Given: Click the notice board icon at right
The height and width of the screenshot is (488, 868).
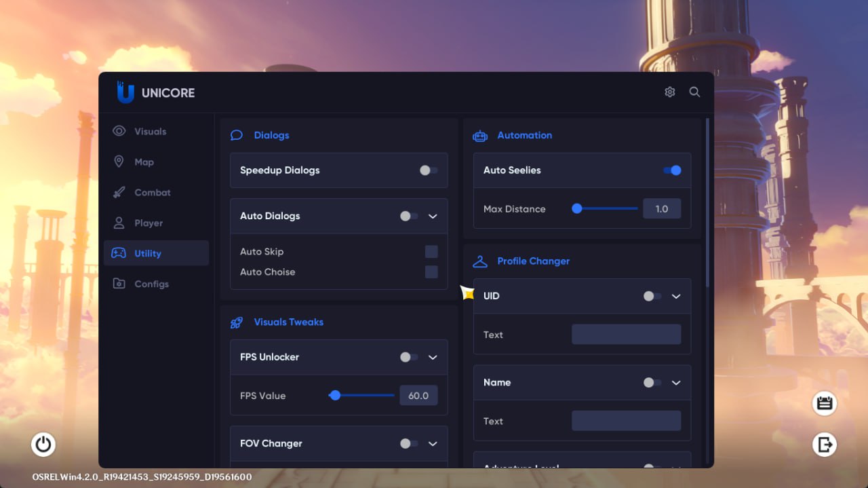Looking at the screenshot, I should [x=825, y=403].
